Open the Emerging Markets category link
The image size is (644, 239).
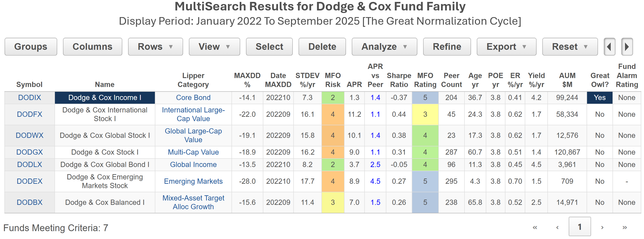[x=193, y=181]
